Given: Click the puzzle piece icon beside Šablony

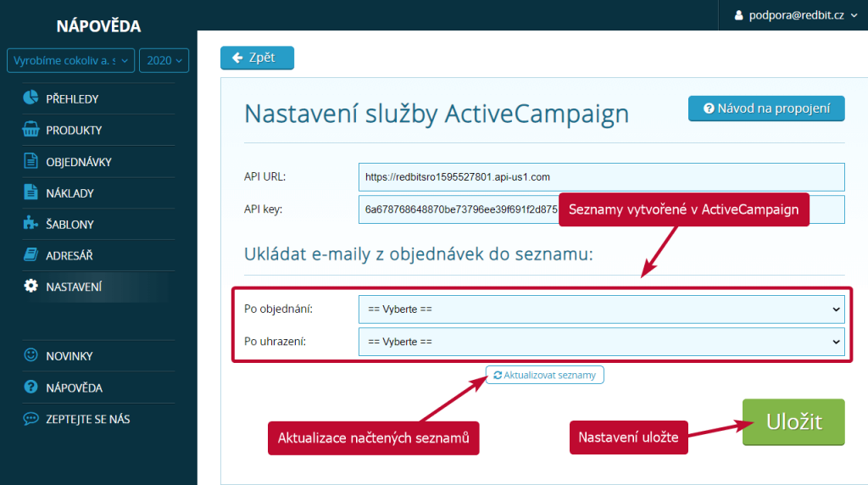Looking at the screenshot, I should coord(31,223).
